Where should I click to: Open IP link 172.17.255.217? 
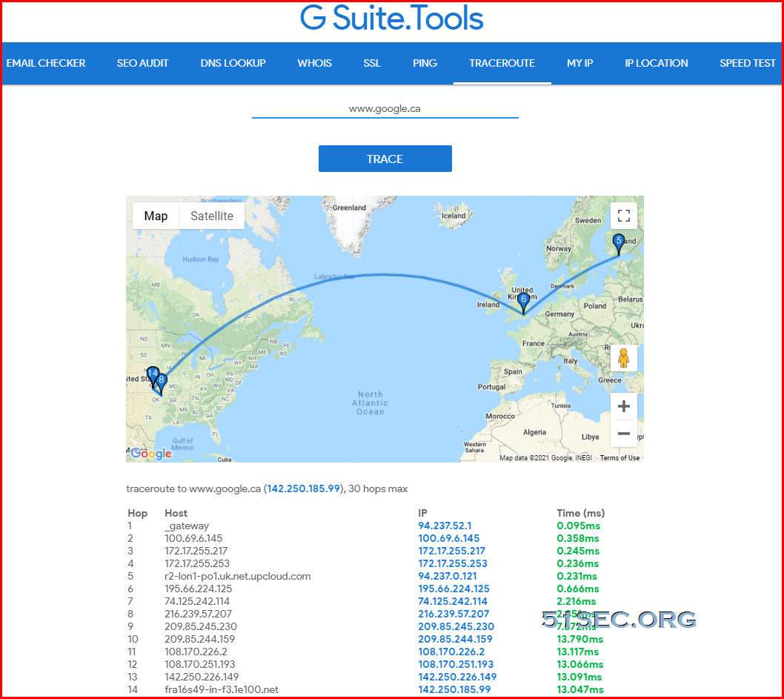tap(453, 551)
